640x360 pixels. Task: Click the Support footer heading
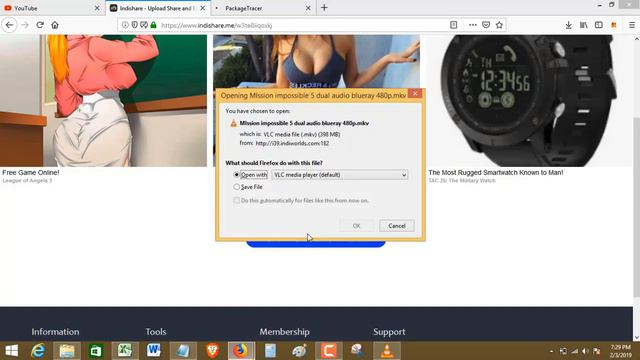coord(389,332)
